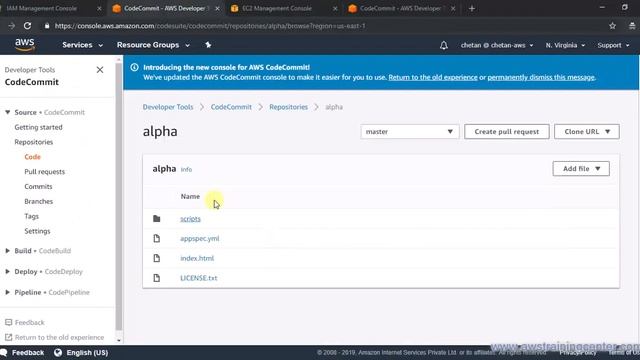
Task: Click permanently dismiss this message link
Action: click(541, 77)
